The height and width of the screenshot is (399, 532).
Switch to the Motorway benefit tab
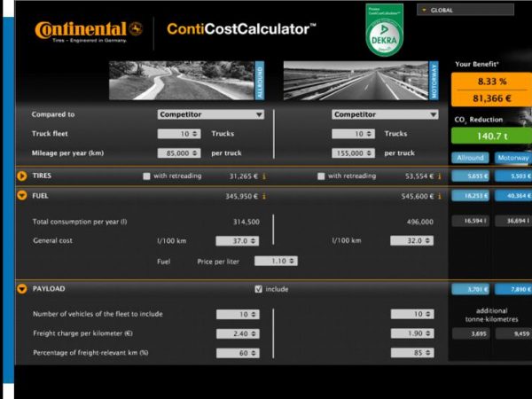tap(513, 158)
